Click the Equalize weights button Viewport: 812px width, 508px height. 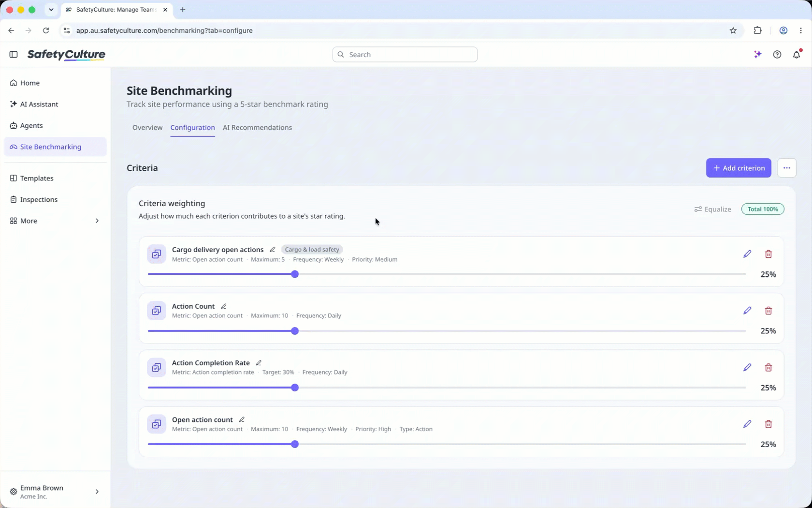pyautogui.click(x=712, y=209)
